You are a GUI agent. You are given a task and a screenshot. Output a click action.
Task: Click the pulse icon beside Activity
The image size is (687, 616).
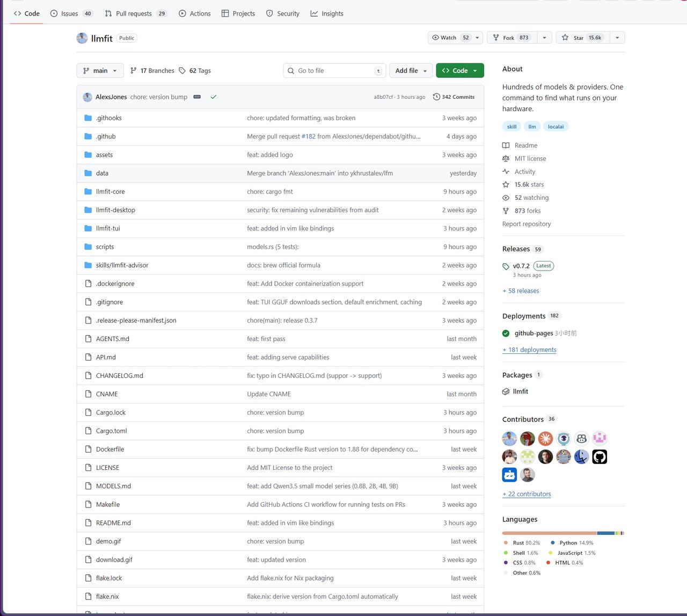(506, 172)
